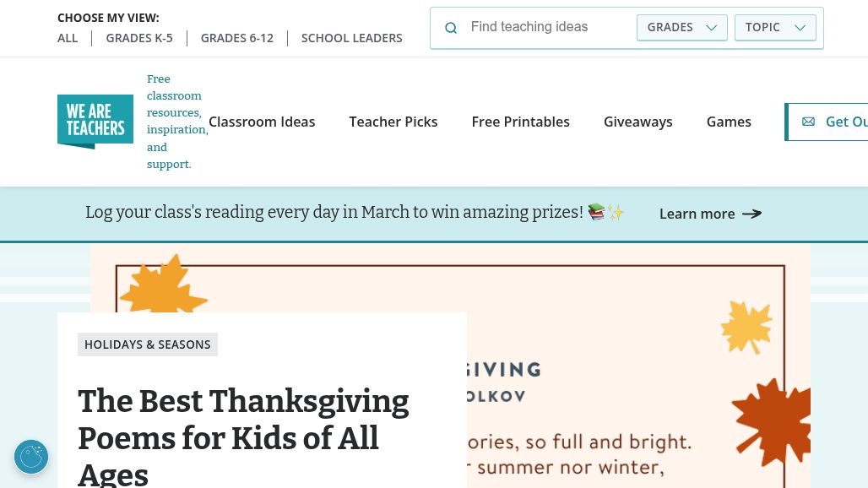Open the Classroom Ideas menu

coord(262,122)
